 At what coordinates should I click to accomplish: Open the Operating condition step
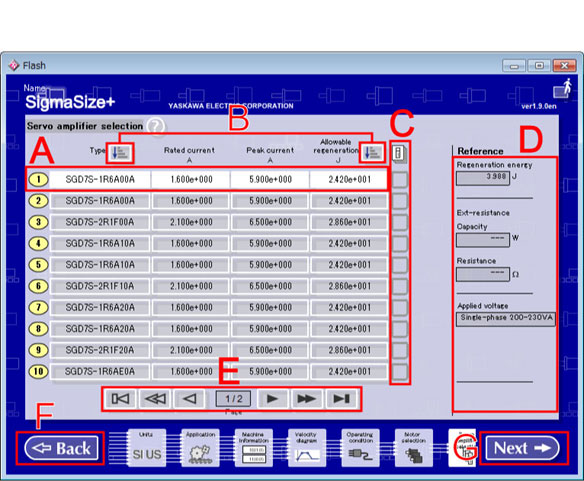(360, 448)
